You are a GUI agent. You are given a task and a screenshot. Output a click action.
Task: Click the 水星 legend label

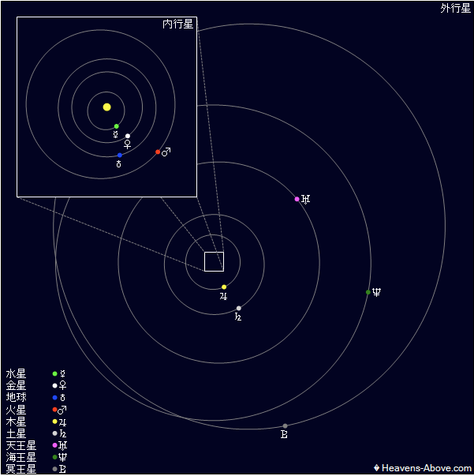point(16,373)
